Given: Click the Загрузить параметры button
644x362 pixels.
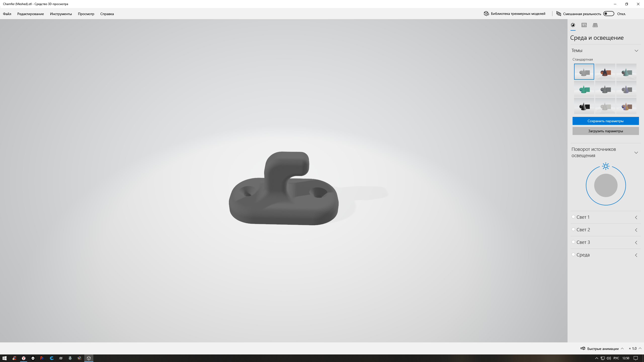Looking at the screenshot, I should pos(606,131).
